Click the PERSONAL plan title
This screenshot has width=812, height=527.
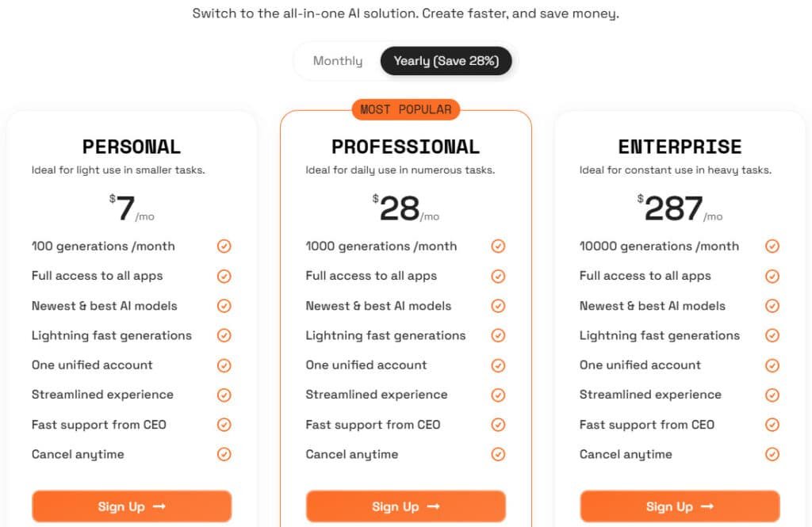pyautogui.click(x=131, y=147)
